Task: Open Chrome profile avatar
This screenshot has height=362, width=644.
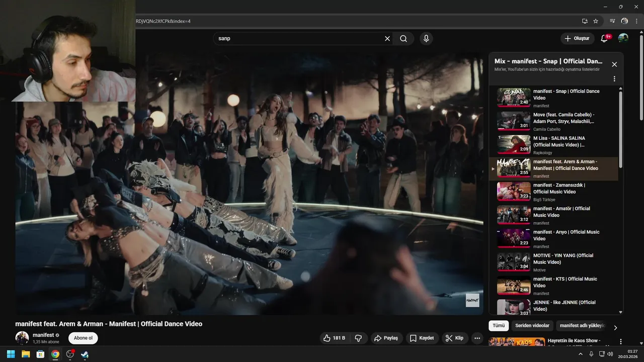Action: (624, 21)
